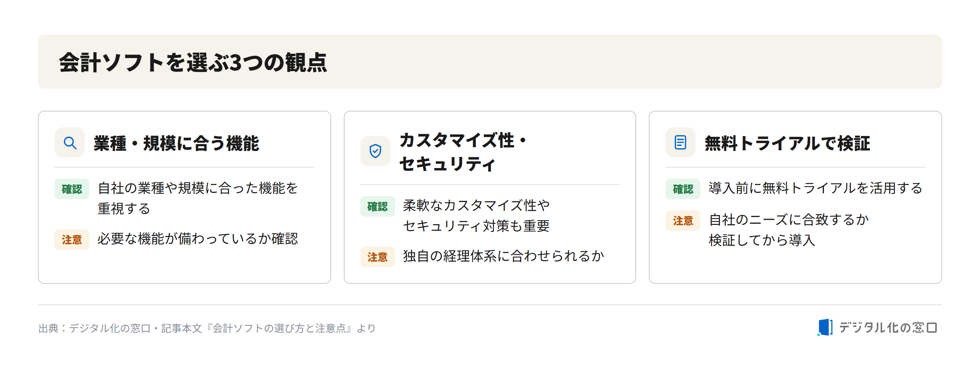The width and height of the screenshot is (980, 374).
Task: Click the デジタル化の窓口 brand name text
Action: (x=888, y=327)
